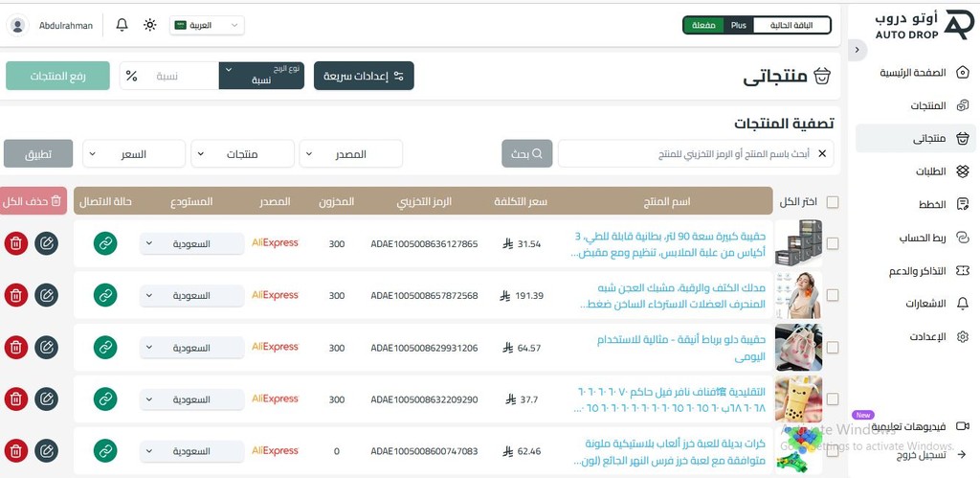Delete the 90-liter bag product with trash icon
This screenshot has height=478, width=980.
click(16, 243)
